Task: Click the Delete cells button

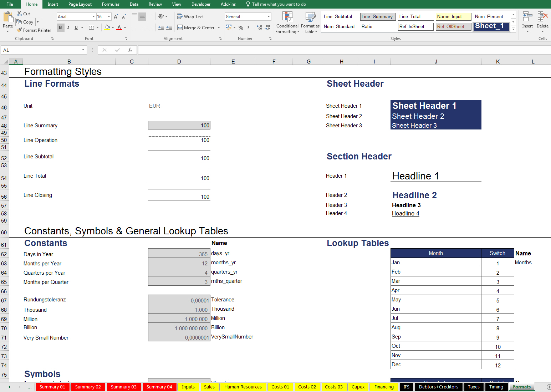Action: (x=542, y=21)
